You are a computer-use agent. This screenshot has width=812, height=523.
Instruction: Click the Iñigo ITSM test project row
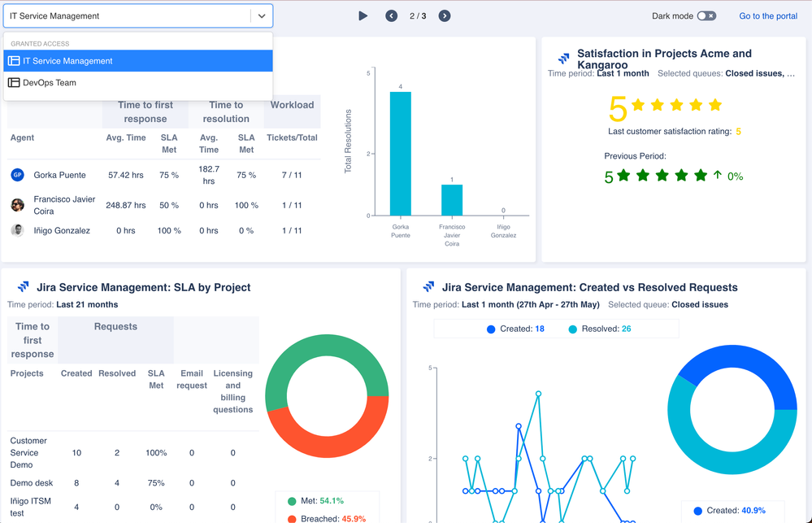point(133,507)
